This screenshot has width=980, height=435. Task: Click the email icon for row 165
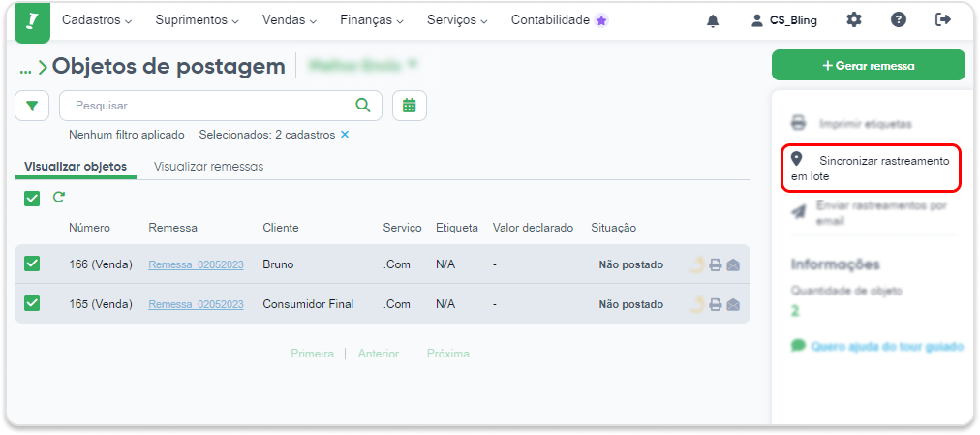tap(733, 305)
